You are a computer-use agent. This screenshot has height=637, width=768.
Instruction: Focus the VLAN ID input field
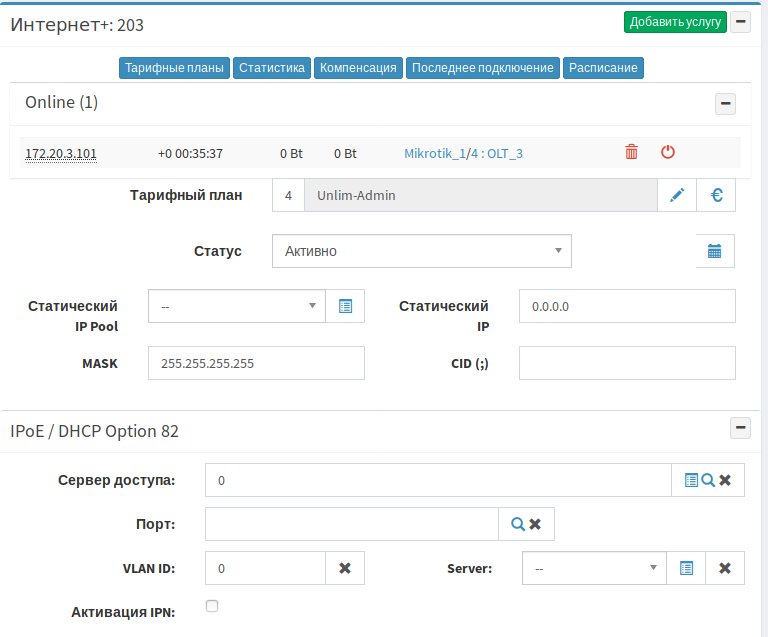click(265, 568)
